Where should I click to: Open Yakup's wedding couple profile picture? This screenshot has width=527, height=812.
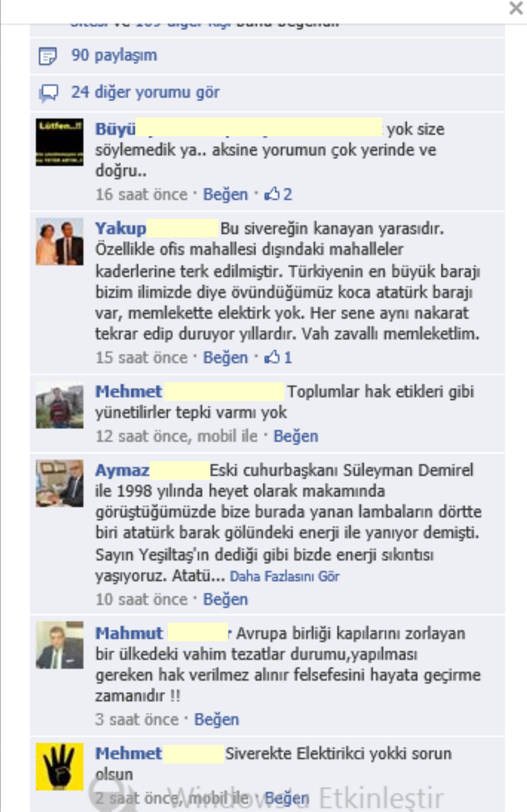coord(60,241)
